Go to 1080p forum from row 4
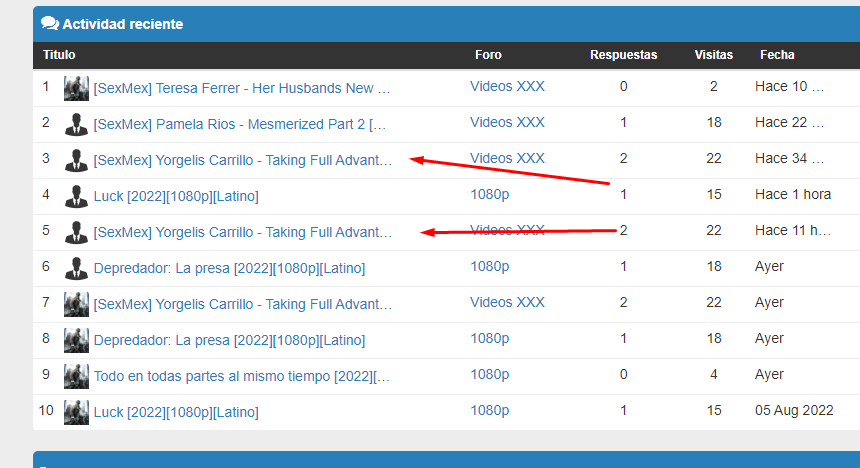The image size is (860, 468). (490, 194)
